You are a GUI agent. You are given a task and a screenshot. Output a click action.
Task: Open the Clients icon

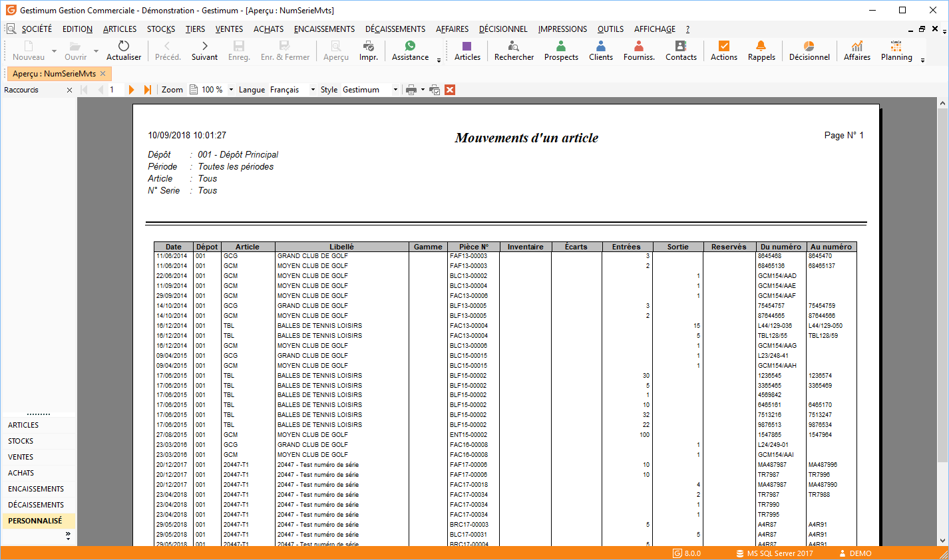point(601,46)
